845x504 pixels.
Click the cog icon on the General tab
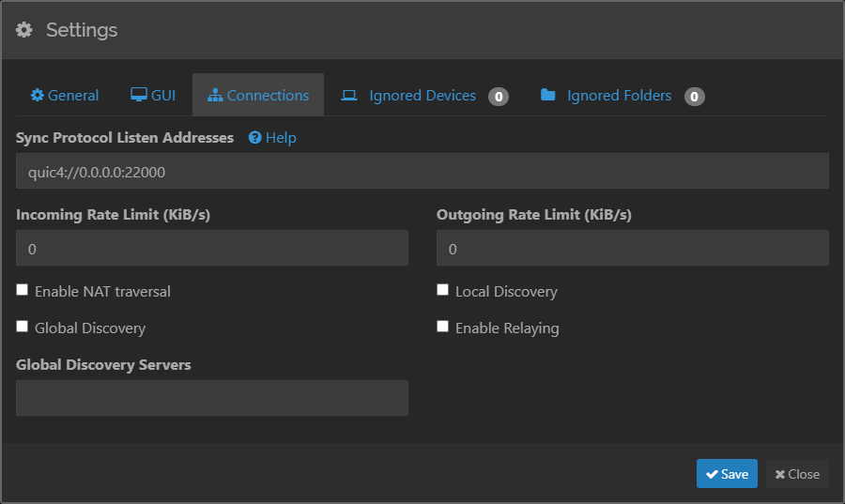coord(38,96)
